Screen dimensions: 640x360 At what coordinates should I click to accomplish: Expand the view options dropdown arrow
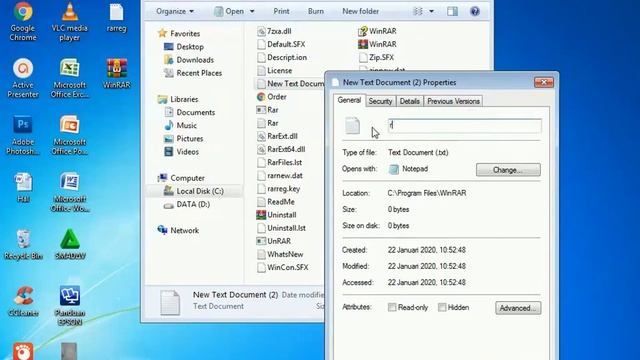coord(431,11)
